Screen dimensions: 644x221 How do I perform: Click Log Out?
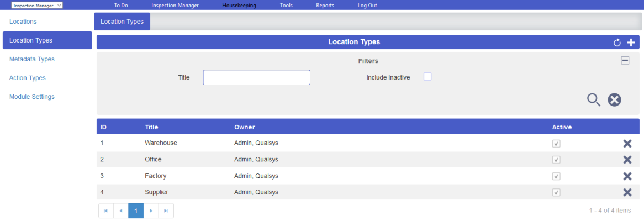click(367, 6)
